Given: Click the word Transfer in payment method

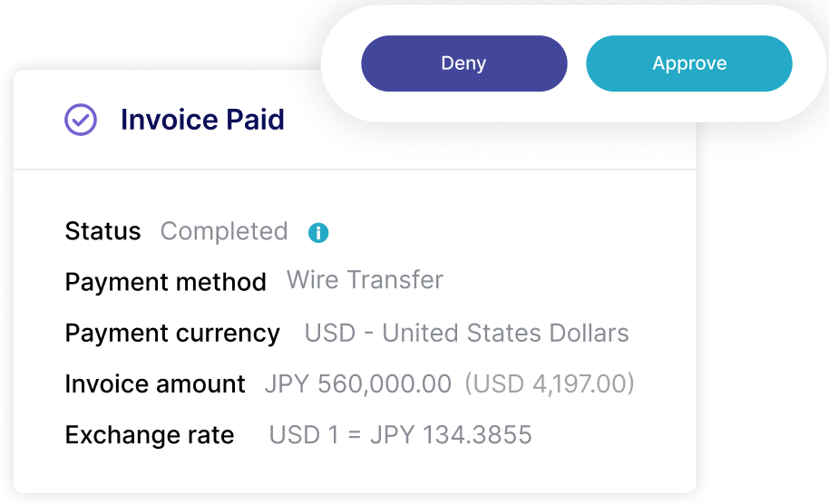Looking at the screenshot, I should point(395,280).
